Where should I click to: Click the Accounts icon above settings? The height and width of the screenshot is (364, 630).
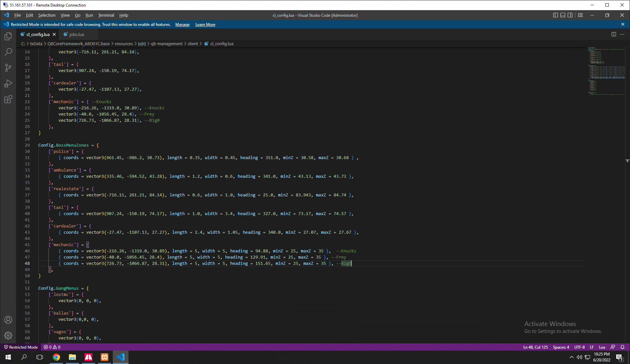click(x=8, y=320)
